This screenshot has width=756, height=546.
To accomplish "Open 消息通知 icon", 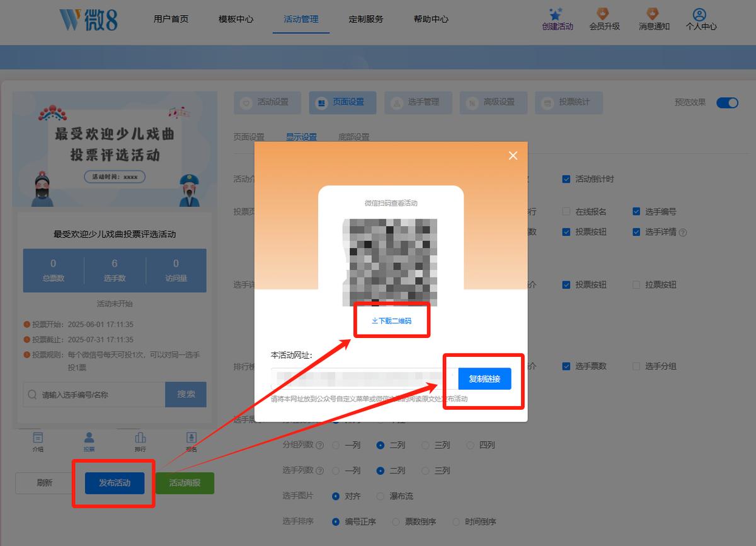I will [x=653, y=14].
